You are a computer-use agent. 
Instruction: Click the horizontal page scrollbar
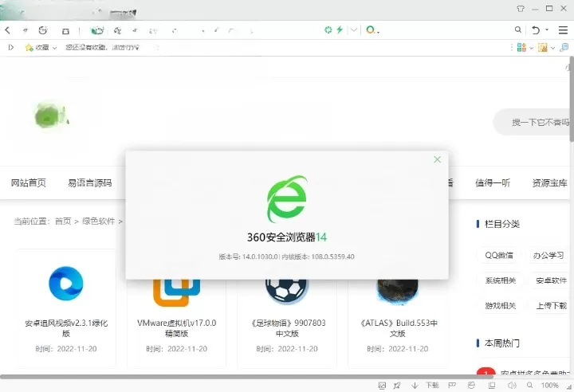pyautogui.click(x=246, y=376)
